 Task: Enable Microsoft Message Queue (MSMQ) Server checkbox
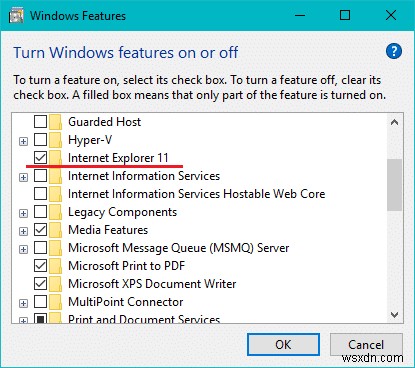pos(40,248)
